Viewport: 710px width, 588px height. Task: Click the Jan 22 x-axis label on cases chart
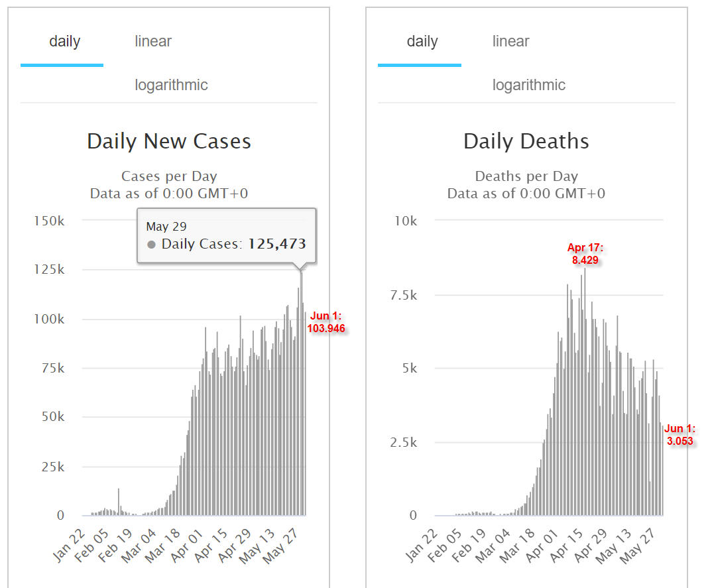[x=69, y=546]
